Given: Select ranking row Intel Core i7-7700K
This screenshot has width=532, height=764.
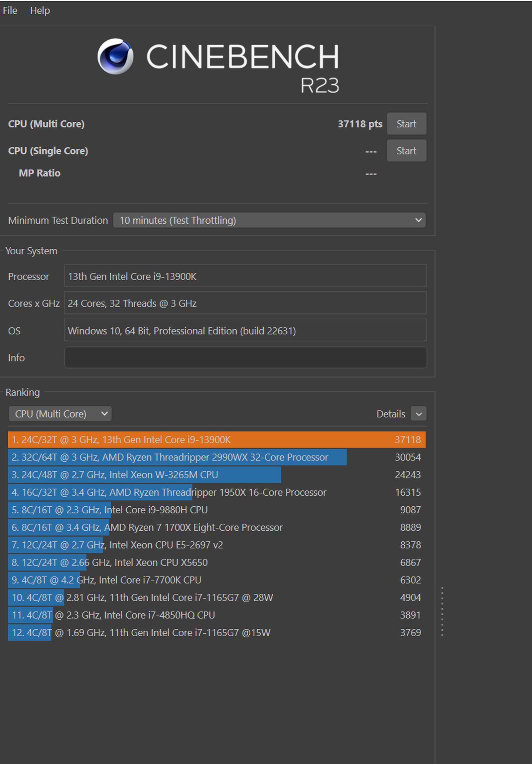Looking at the screenshot, I should point(217,580).
